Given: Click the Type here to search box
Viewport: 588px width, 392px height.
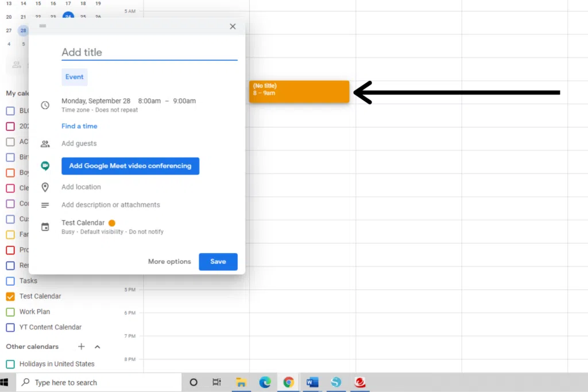Looking at the screenshot, I should tap(99, 382).
